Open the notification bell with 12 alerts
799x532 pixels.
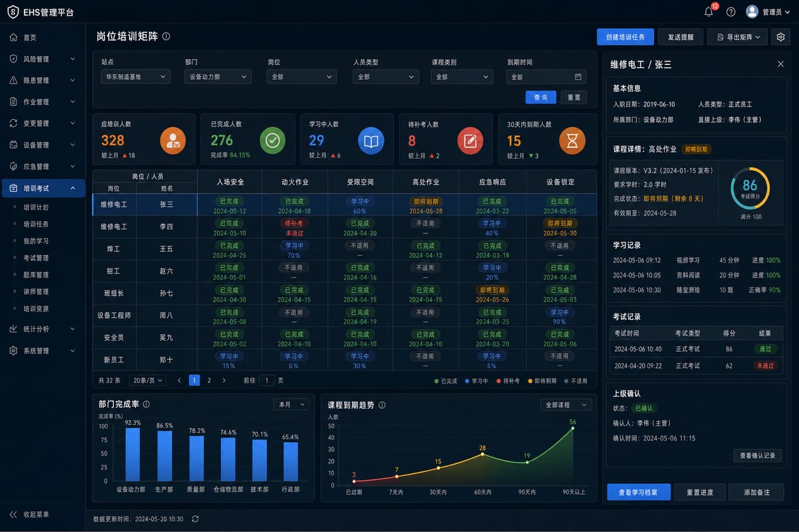[x=708, y=12]
